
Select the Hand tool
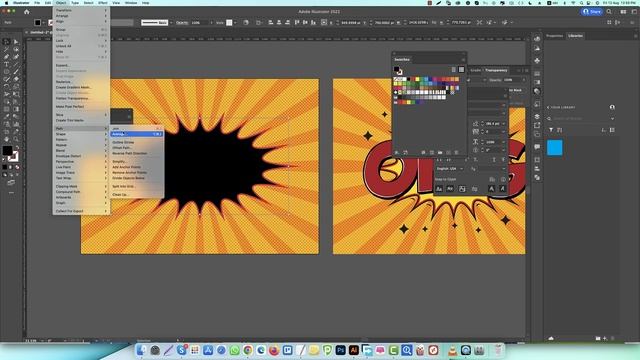(7, 139)
